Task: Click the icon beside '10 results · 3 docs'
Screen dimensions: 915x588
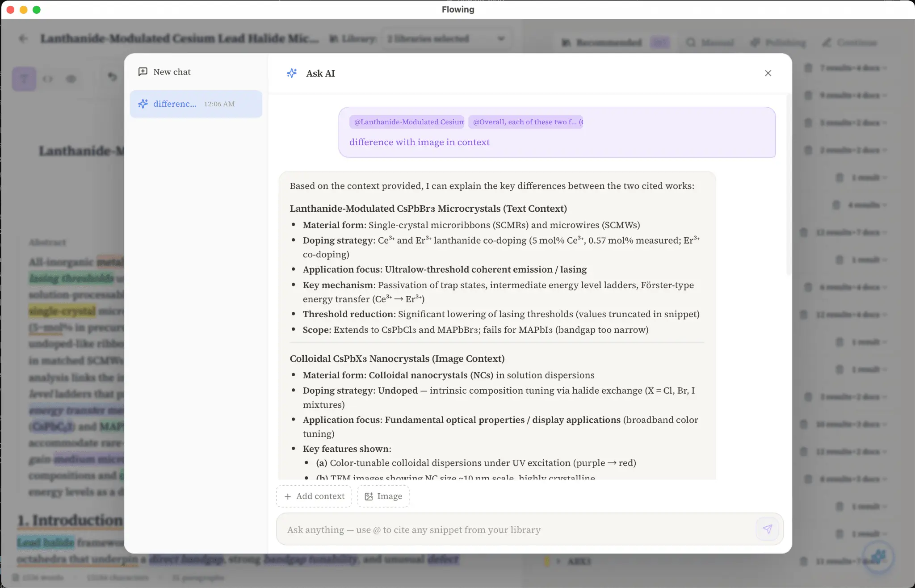Action: point(804,424)
